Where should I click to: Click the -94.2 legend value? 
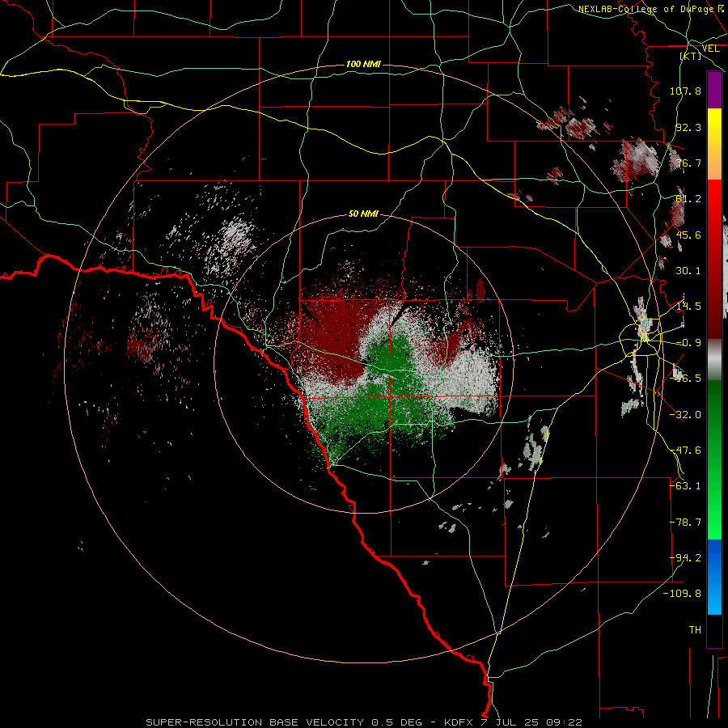tap(685, 558)
